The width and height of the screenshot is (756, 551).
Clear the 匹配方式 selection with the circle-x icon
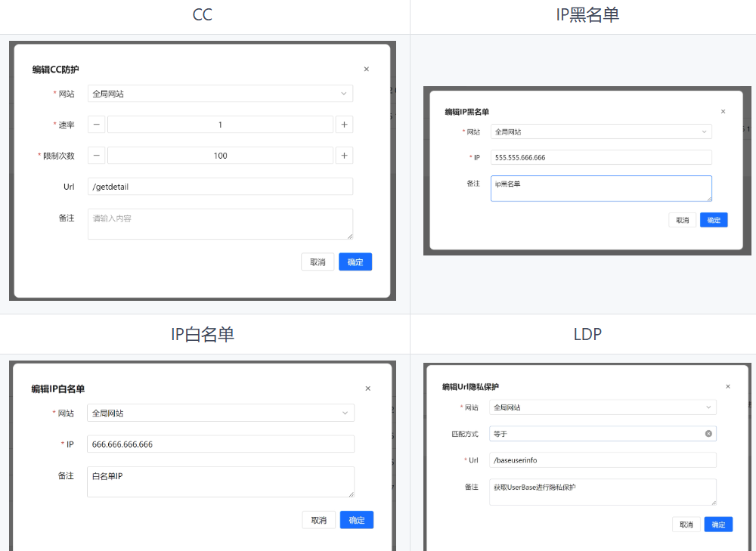coord(709,433)
